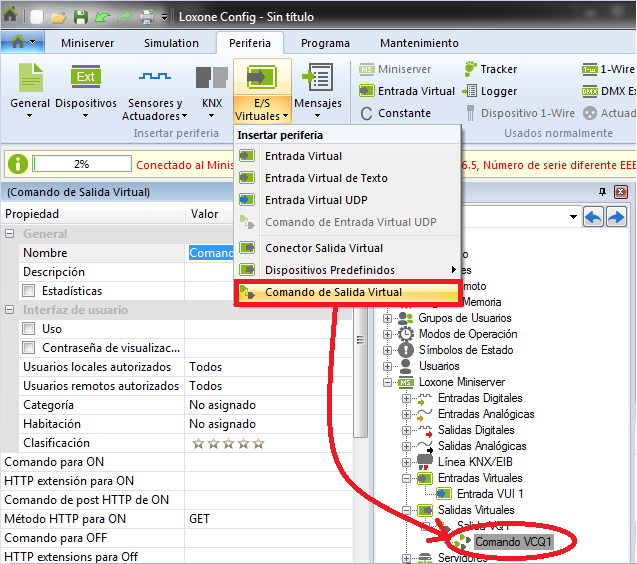
Task: Undo with the green back arrow
Action: (103, 17)
